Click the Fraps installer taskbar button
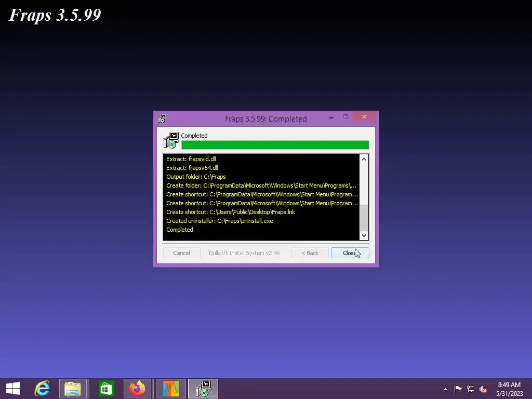 coord(203,389)
